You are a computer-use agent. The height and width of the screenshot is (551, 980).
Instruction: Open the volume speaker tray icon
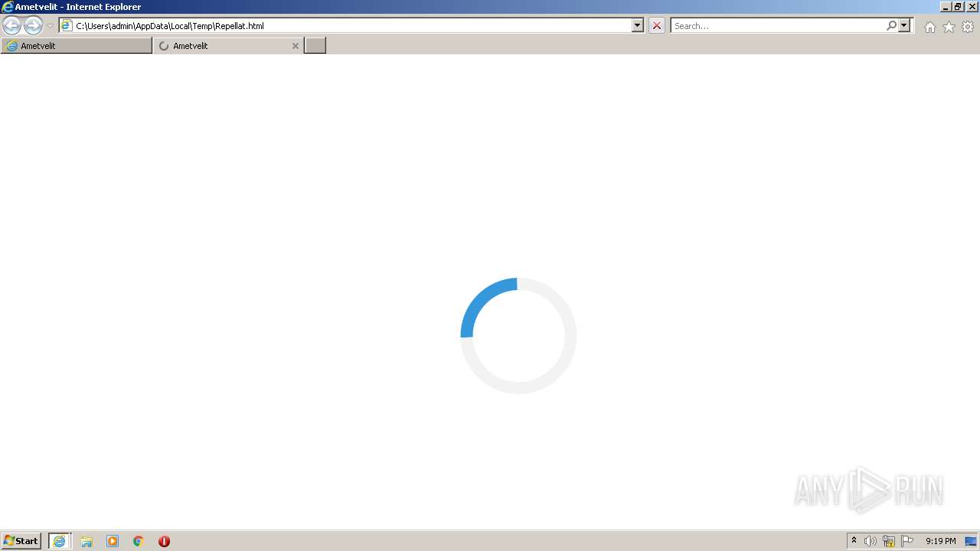pyautogui.click(x=871, y=541)
